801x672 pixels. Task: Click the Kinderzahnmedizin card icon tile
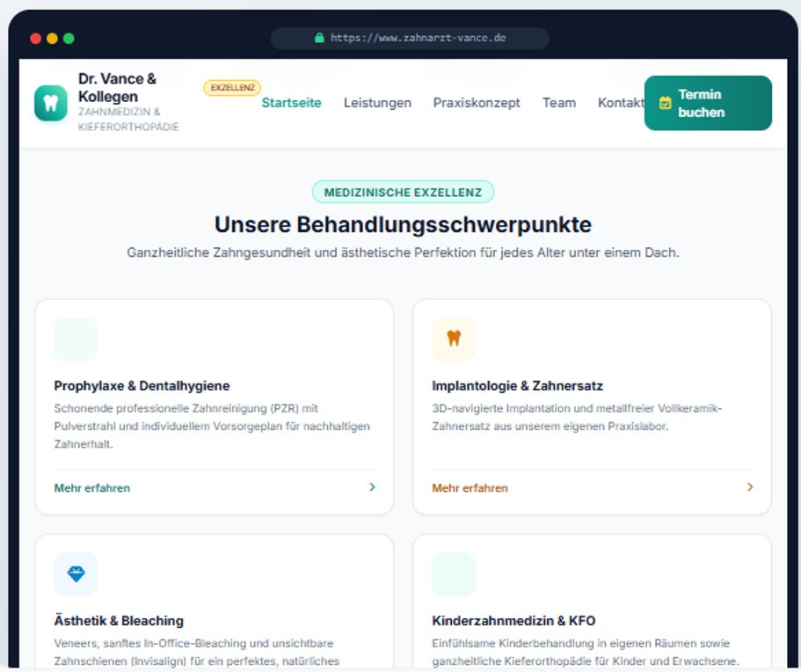pos(454,573)
